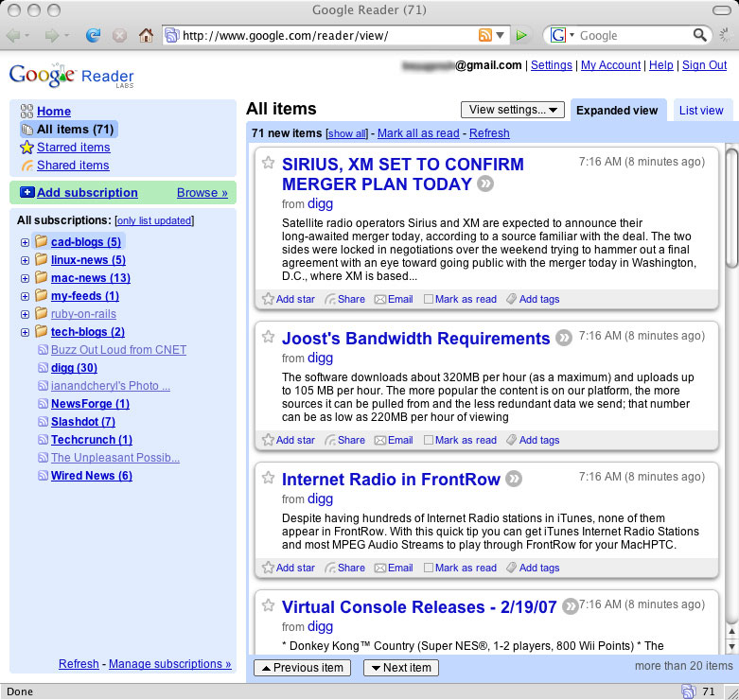Click star icon for Internet Radio in FrontRow
Viewport: 739px width, 700px height.
coord(268,478)
